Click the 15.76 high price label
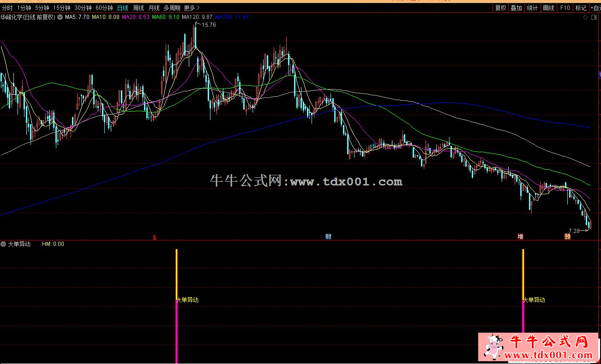The width and height of the screenshot is (601, 364). (209, 25)
